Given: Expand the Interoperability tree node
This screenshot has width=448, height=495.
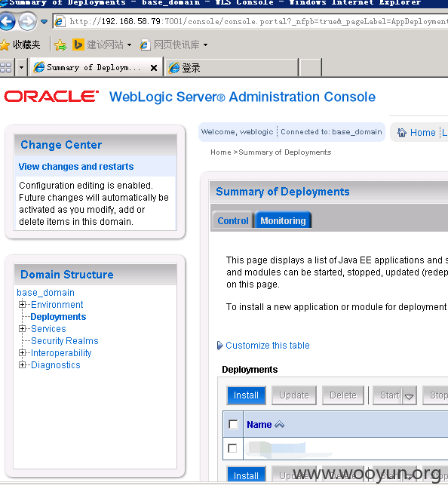Looking at the screenshot, I should pyautogui.click(x=22, y=352).
